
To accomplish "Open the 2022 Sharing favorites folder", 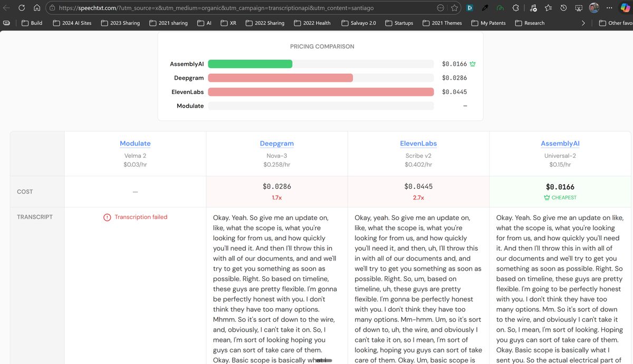I will [x=265, y=23].
